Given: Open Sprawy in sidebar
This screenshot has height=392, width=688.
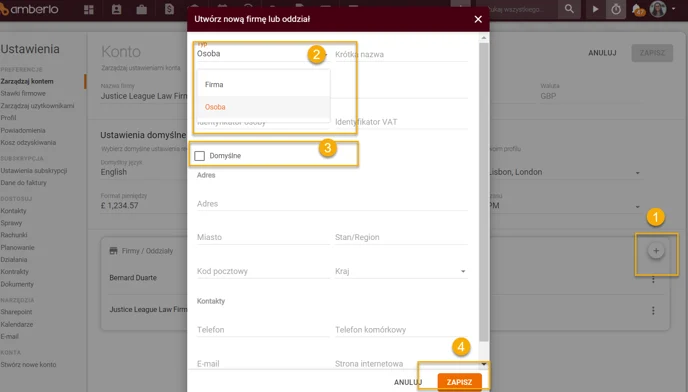Looking at the screenshot, I should (x=11, y=223).
